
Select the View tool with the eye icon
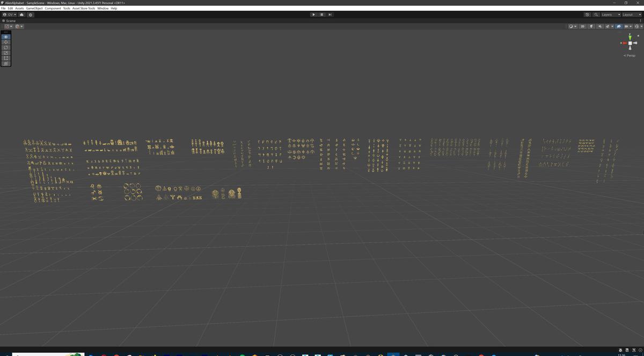click(5, 37)
